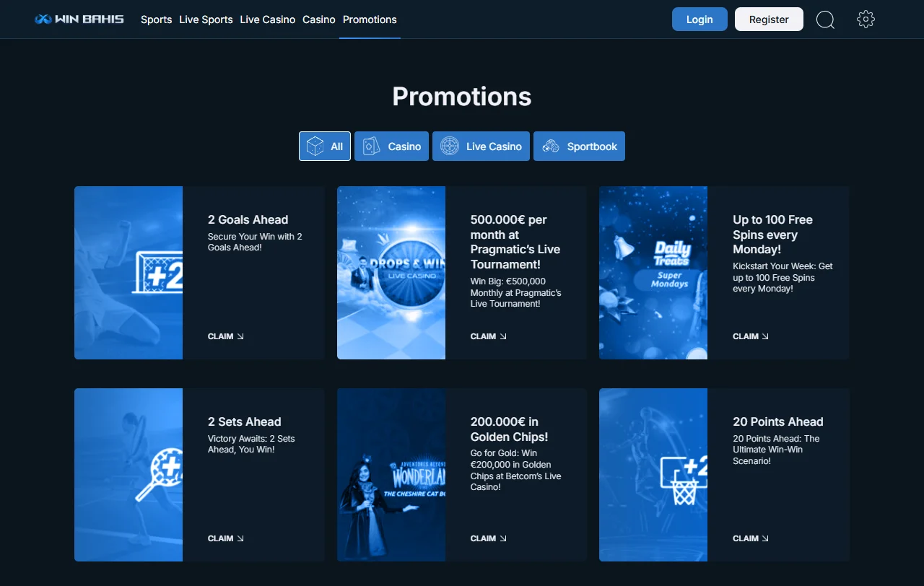Click the '2 Sets Ahead' title
924x586 pixels.
pyautogui.click(x=245, y=422)
